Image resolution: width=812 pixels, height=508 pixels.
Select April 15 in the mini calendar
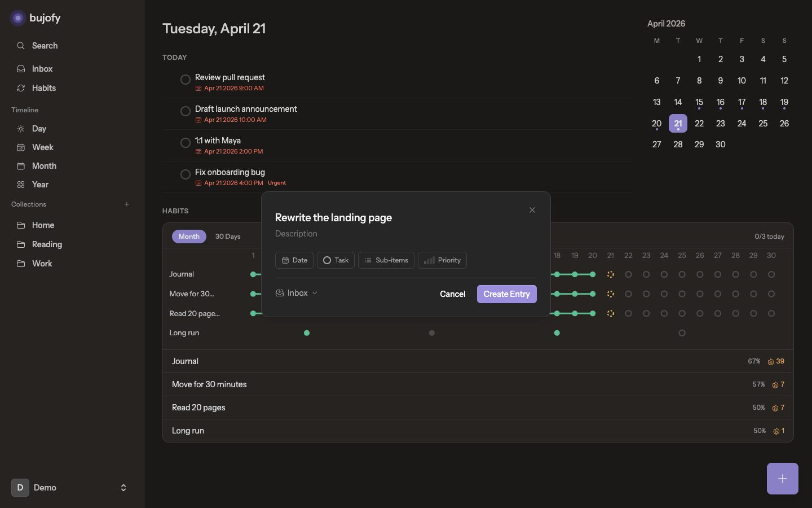coord(699,102)
